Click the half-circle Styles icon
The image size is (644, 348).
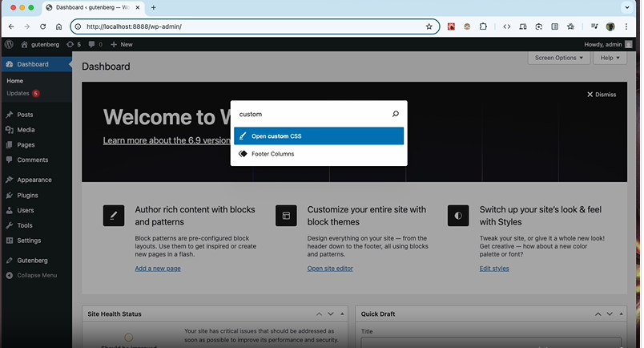point(458,216)
